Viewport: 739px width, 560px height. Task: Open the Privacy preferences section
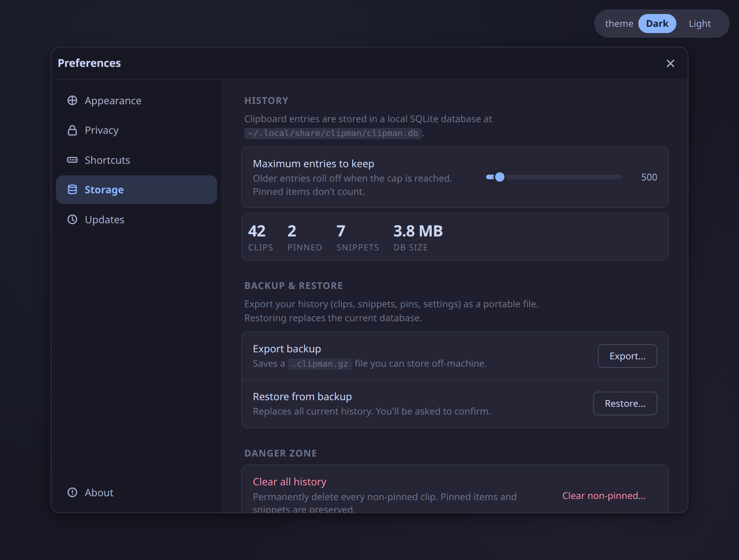[137, 130]
